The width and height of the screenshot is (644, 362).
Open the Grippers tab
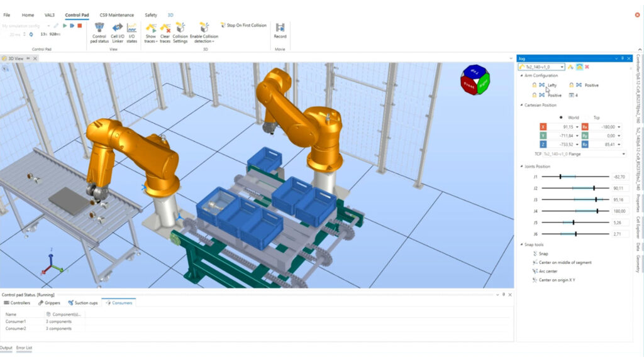pyautogui.click(x=49, y=303)
